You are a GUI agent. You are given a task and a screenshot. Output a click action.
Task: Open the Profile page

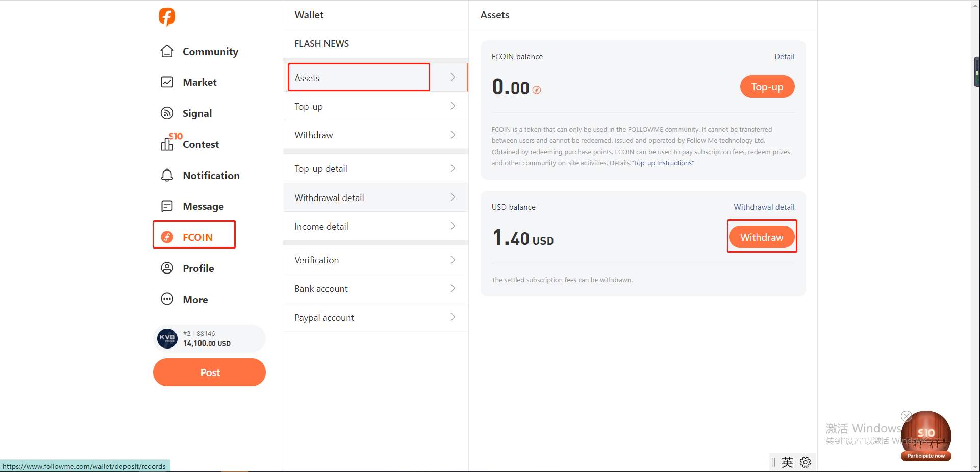pos(198,268)
